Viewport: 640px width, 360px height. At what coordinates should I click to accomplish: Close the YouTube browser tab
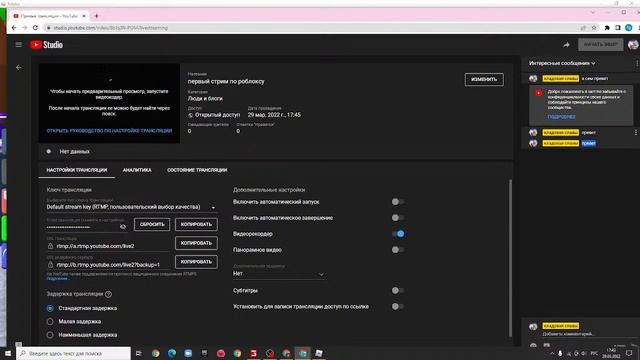(x=84, y=16)
